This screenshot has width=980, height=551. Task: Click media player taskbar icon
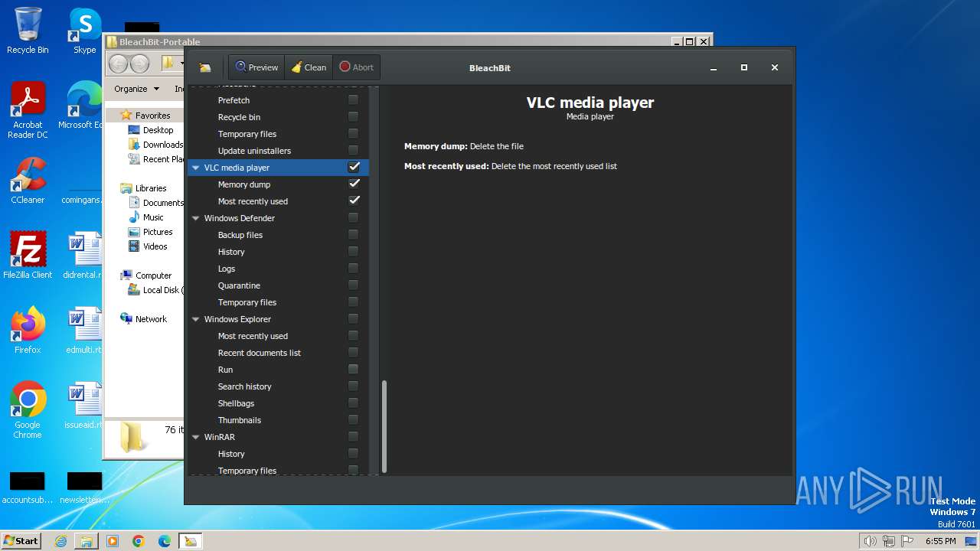[x=113, y=541]
